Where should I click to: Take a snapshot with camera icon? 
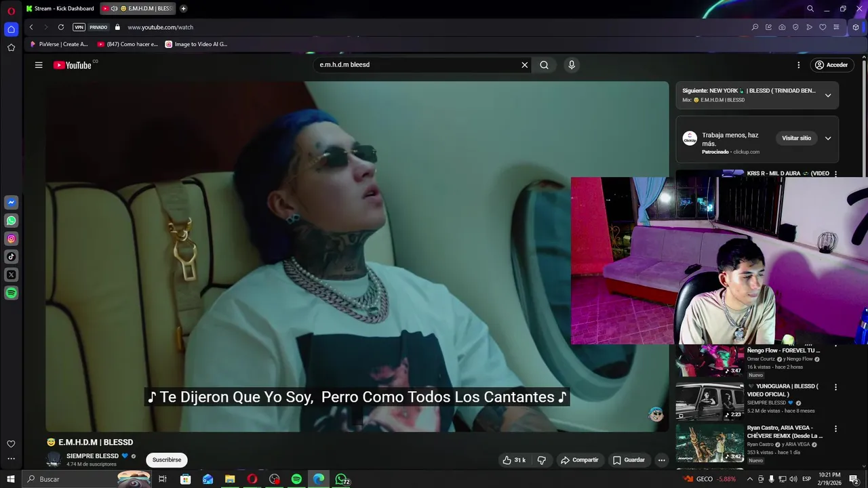(782, 27)
